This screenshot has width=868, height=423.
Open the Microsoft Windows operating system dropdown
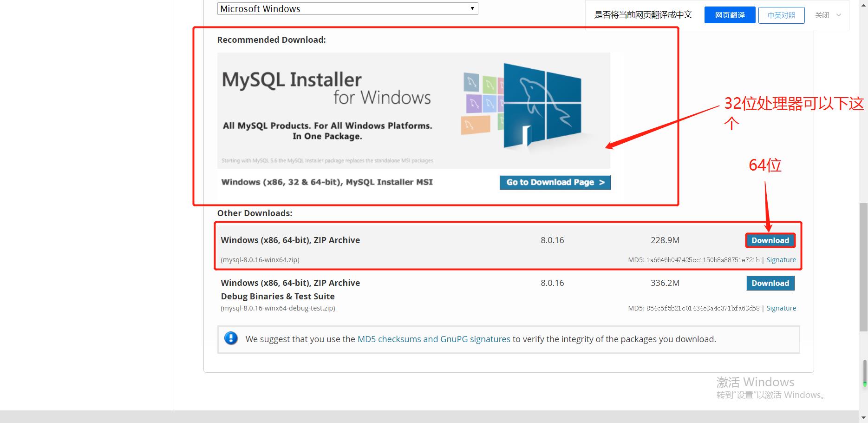pyautogui.click(x=347, y=9)
